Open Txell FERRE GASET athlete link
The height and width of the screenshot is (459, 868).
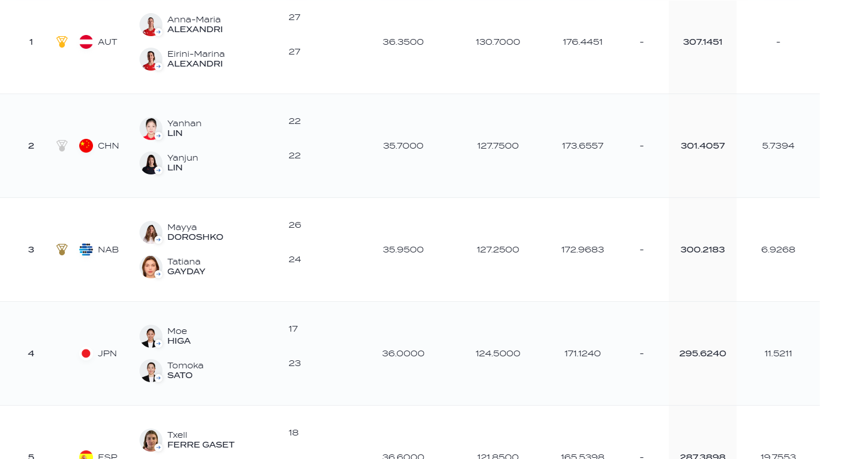pyautogui.click(x=201, y=440)
